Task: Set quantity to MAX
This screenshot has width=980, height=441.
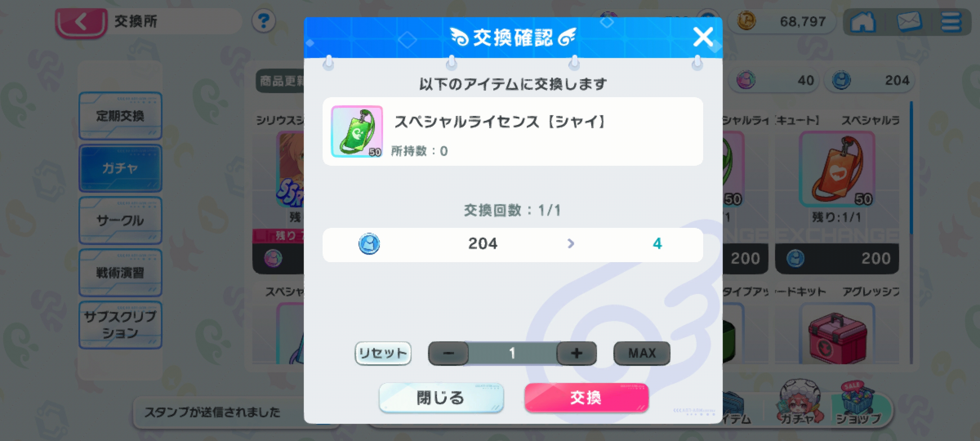Action: pyautogui.click(x=642, y=353)
